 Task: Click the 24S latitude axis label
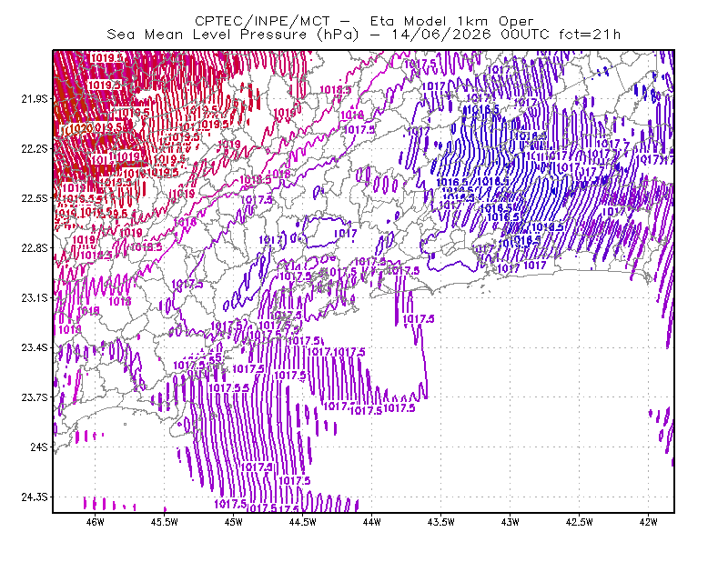38,447
